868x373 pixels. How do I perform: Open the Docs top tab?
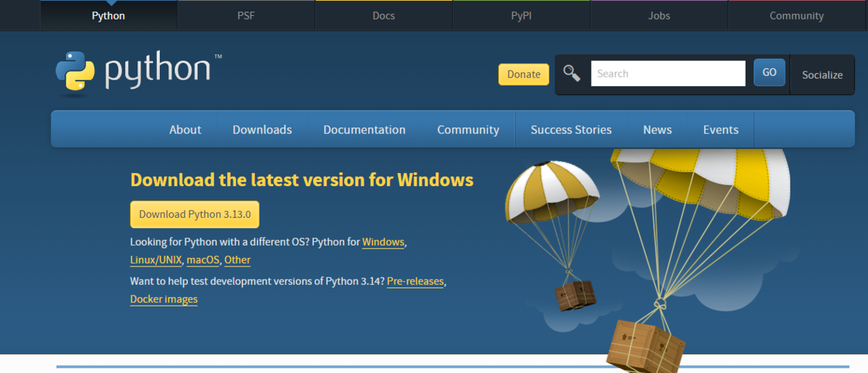383,15
